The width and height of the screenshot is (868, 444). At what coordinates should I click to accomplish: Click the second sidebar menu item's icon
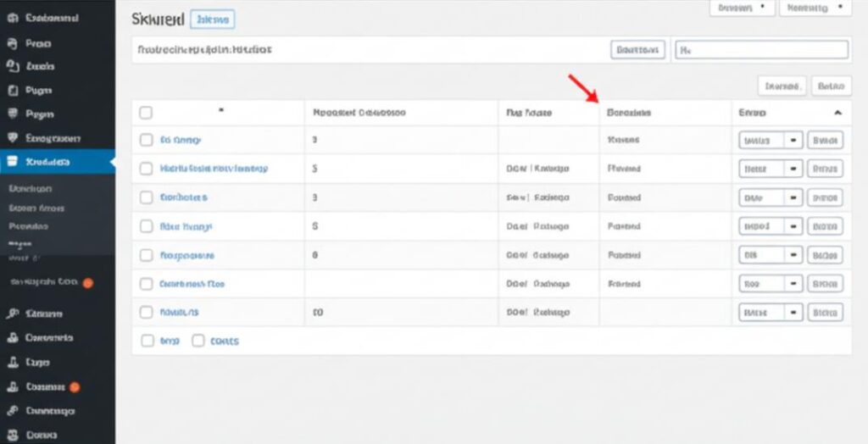click(x=12, y=42)
